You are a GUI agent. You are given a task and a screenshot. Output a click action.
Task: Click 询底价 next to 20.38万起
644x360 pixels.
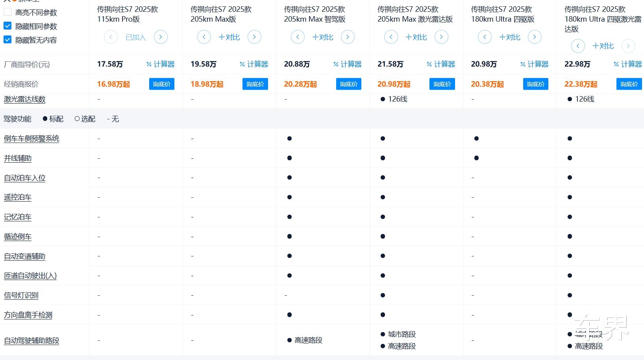(536, 84)
